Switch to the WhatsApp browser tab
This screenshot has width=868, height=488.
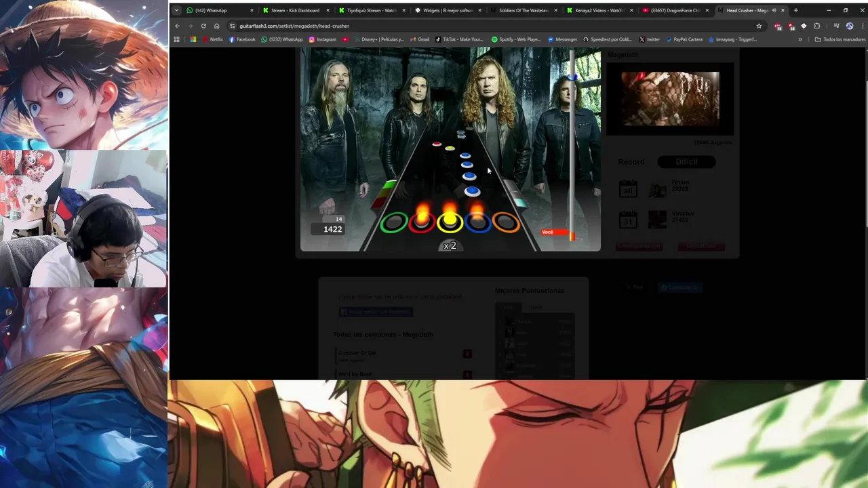217,10
